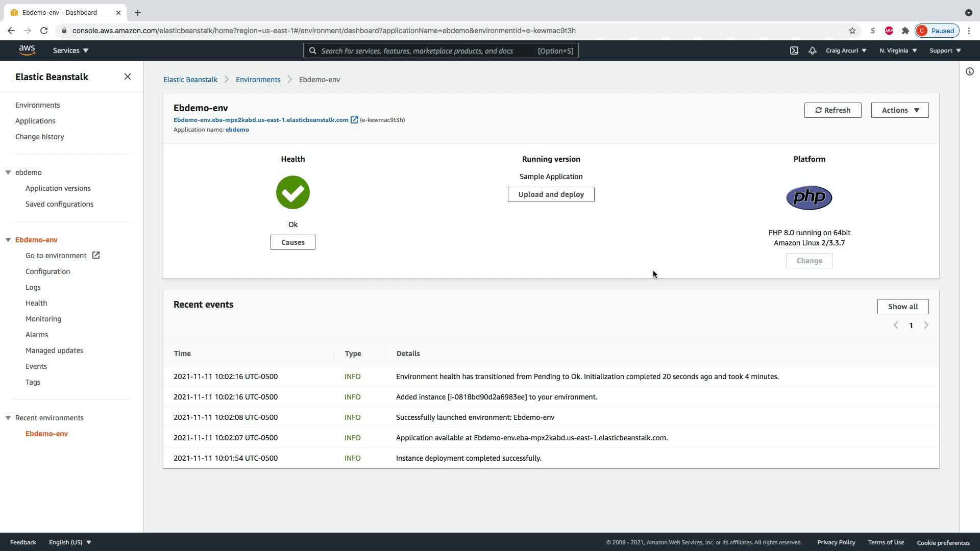Viewport: 980px width, 551px height.
Task: Collapse the ebdemo tree section
Action: pyautogui.click(x=8, y=172)
